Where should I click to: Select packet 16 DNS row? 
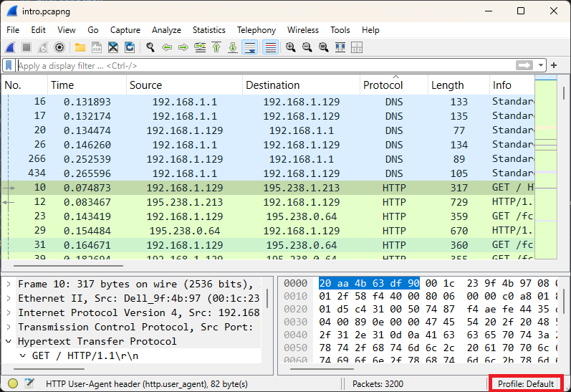click(x=268, y=102)
